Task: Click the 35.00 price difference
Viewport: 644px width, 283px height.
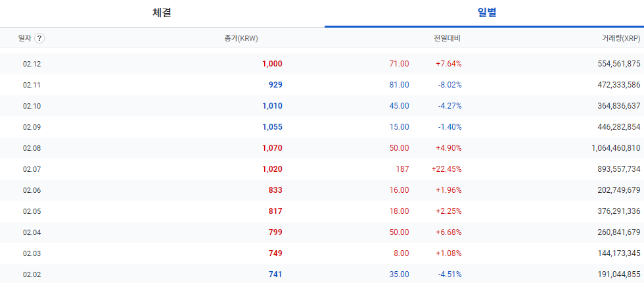Action: coord(399,274)
